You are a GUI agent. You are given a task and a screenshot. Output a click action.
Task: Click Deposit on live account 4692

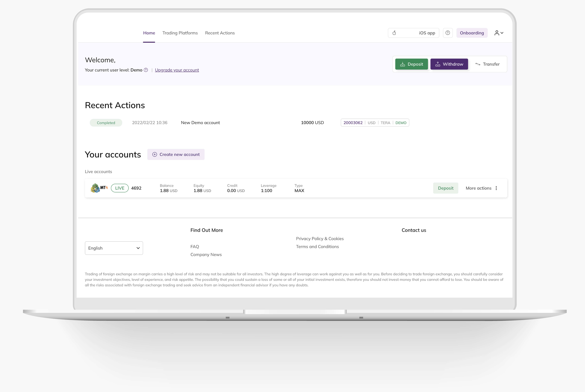446,188
